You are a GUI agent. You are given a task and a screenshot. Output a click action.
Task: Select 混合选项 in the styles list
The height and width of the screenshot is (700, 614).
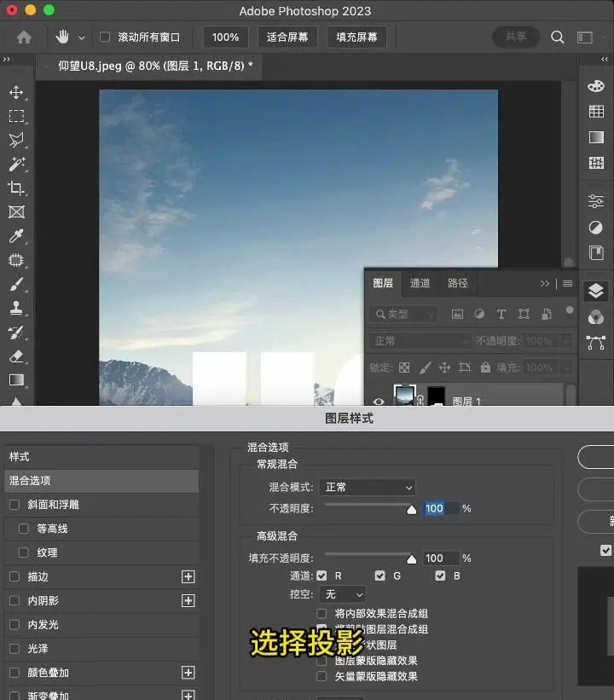tap(101, 481)
